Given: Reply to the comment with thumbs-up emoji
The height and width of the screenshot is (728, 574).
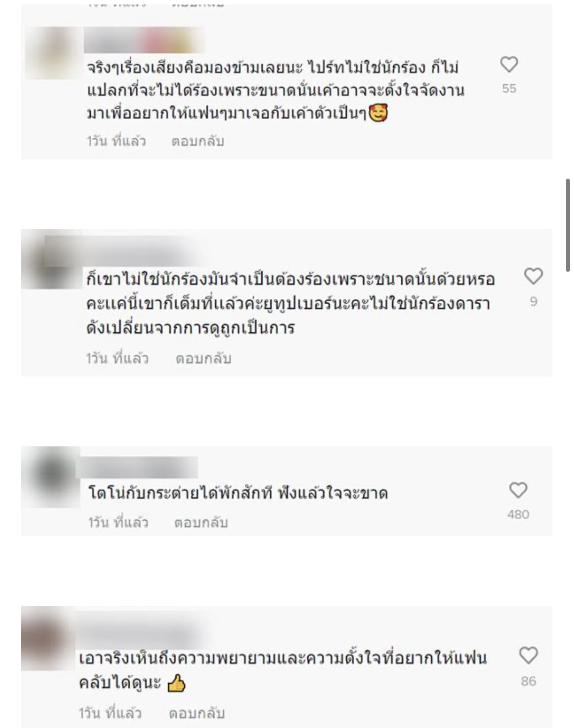Looking at the screenshot, I should pyautogui.click(x=197, y=713).
